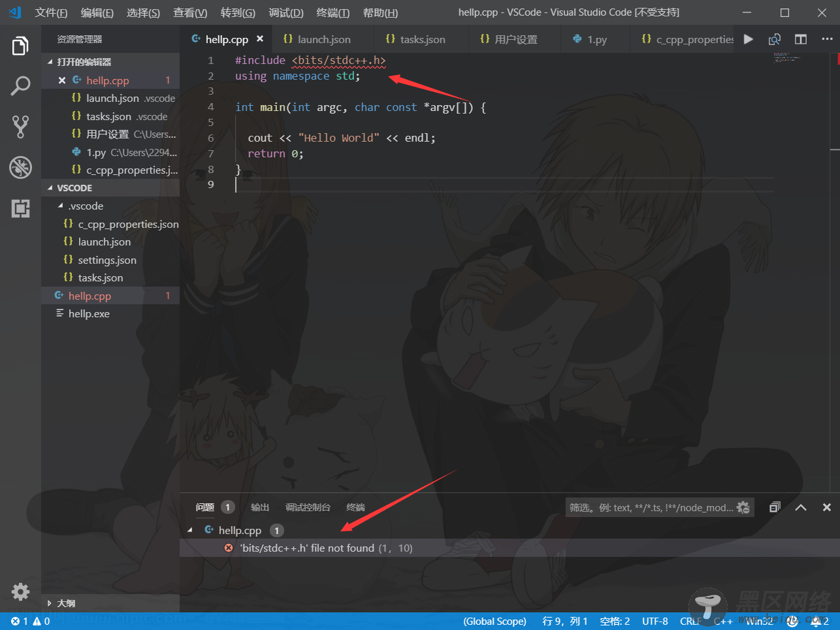Switch to the c_cpp_properties editor tab

click(x=683, y=39)
